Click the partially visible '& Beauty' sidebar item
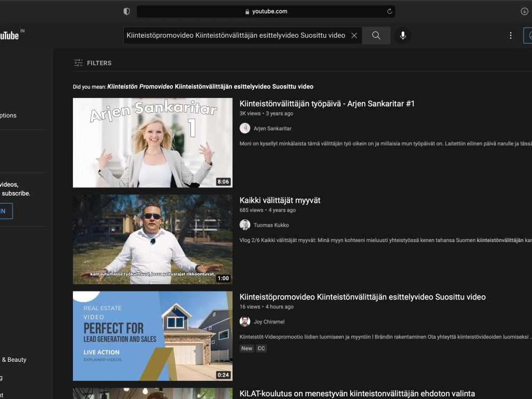Viewport: 532px width, 399px height. coord(14,360)
